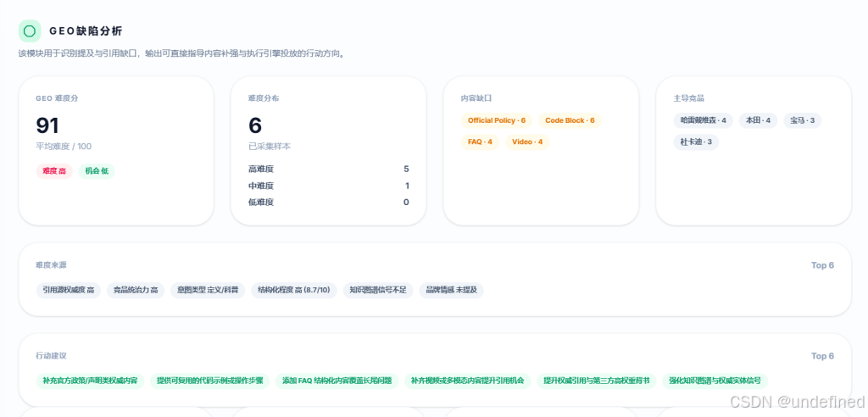This screenshot has height=417, width=868.
Task: Click the 强化知识图谱与权威实体信号 suggestion
Action: click(x=715, y=381)
